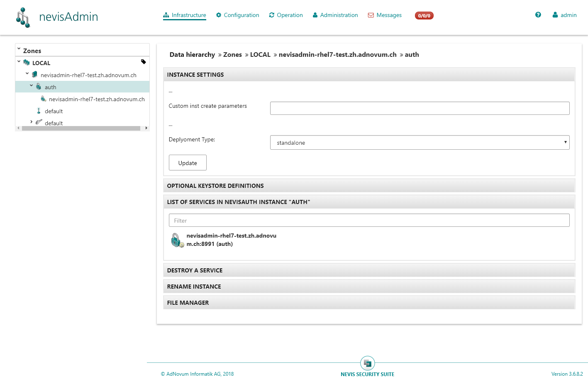Image resolution: width=588 pixels, height=379 pixels.
Task: Expand the collapsed default node chevron
Action: pyautogui.click(x=32, y=122)
